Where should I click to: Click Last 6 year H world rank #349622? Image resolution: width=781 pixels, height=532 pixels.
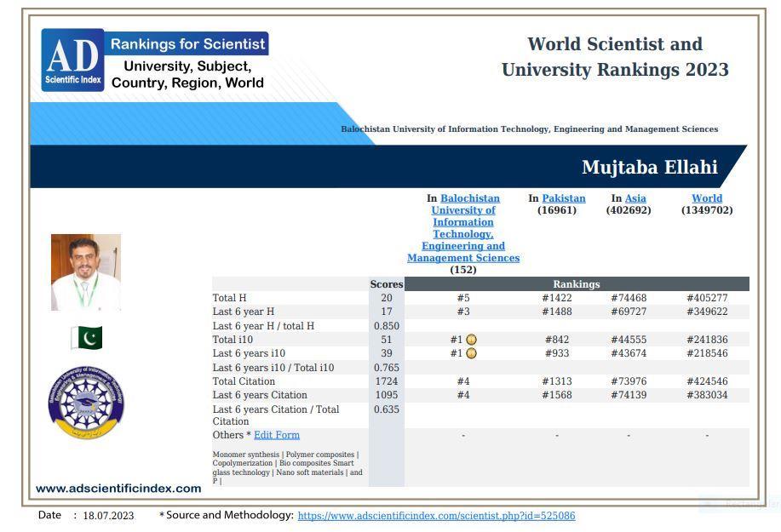[707, 312]
